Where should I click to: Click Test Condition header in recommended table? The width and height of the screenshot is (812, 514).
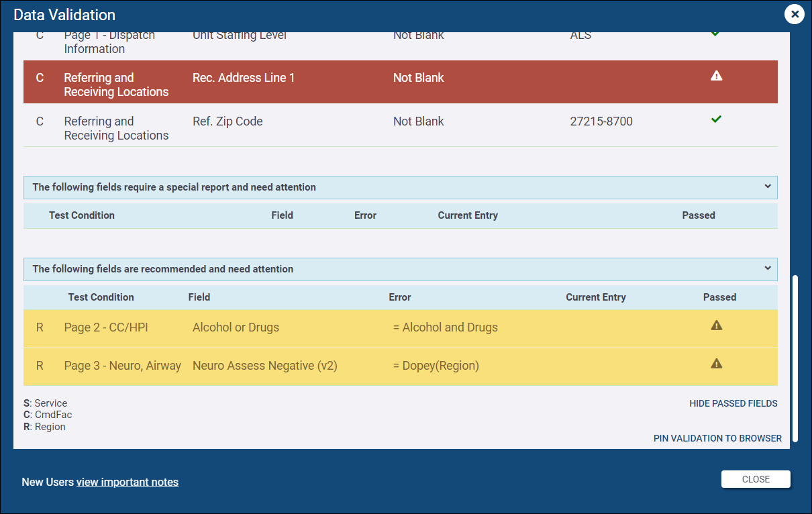click(x=101, y=297)
